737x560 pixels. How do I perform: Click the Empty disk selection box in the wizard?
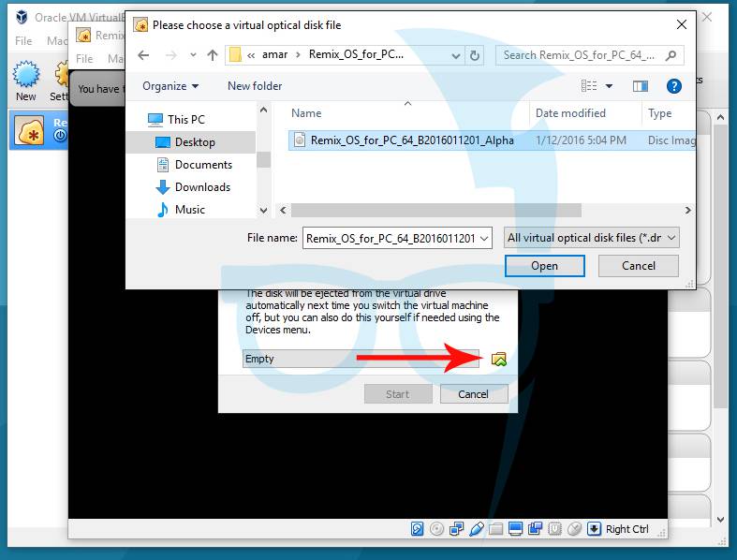pyautogui.click(x=361, y=359)
